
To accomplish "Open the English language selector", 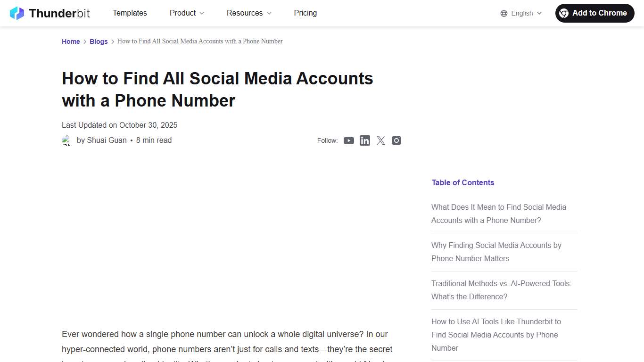I will pos(521,13).
